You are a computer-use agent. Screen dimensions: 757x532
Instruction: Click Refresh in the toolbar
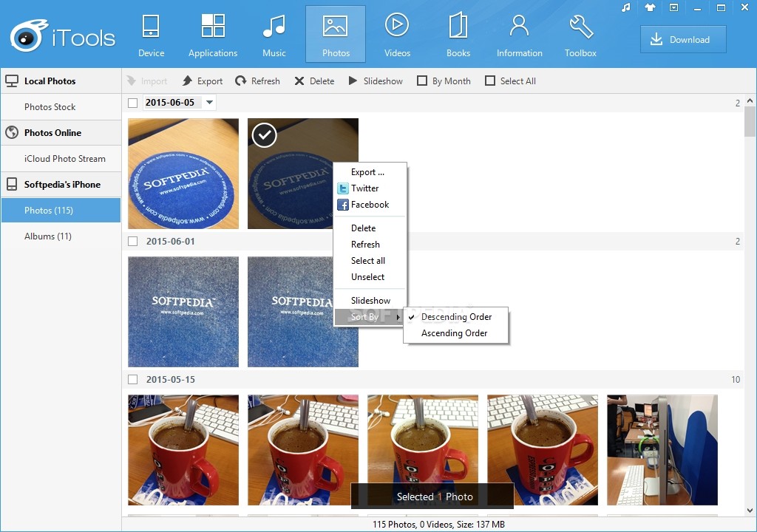pos(257,81)
